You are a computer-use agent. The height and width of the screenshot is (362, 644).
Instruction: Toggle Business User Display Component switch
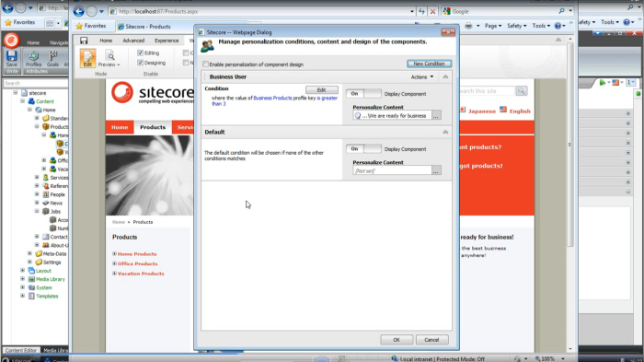pyautogui.click(x=363, y=94)
